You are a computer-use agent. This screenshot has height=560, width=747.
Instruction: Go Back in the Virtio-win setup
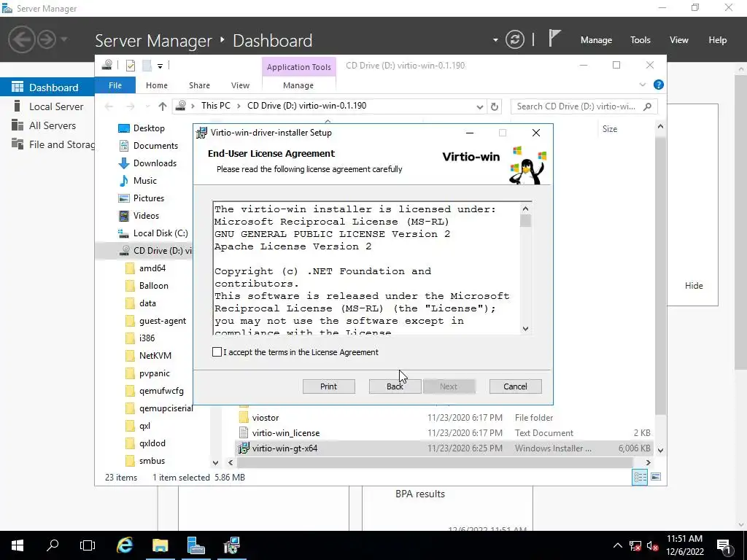[395, 386]
